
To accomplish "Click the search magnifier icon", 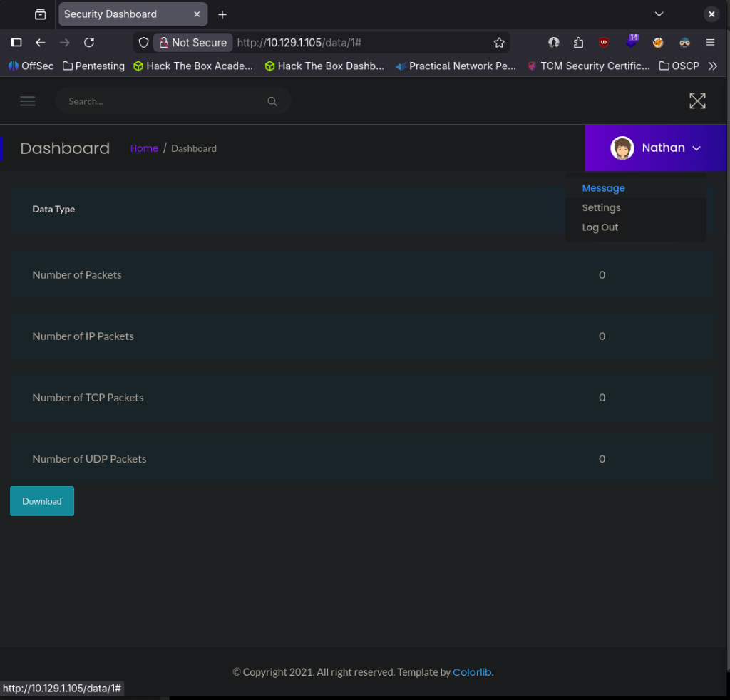I will (272, 101).
